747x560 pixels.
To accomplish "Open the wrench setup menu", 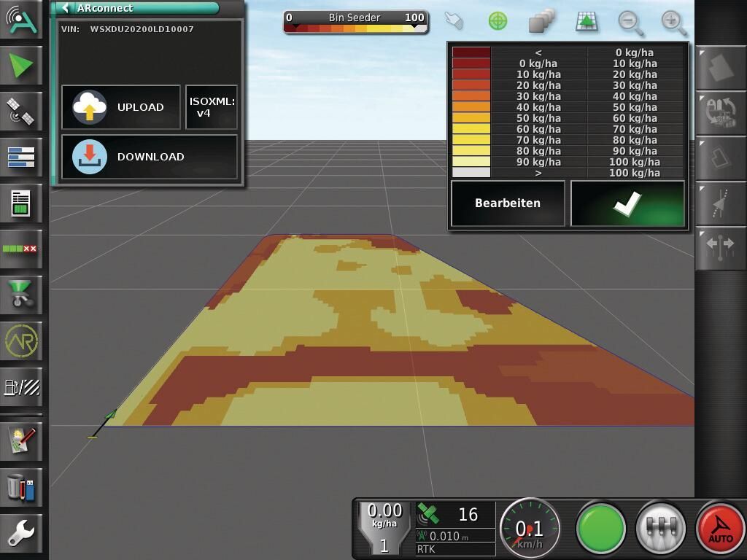I will coord(22,534).
